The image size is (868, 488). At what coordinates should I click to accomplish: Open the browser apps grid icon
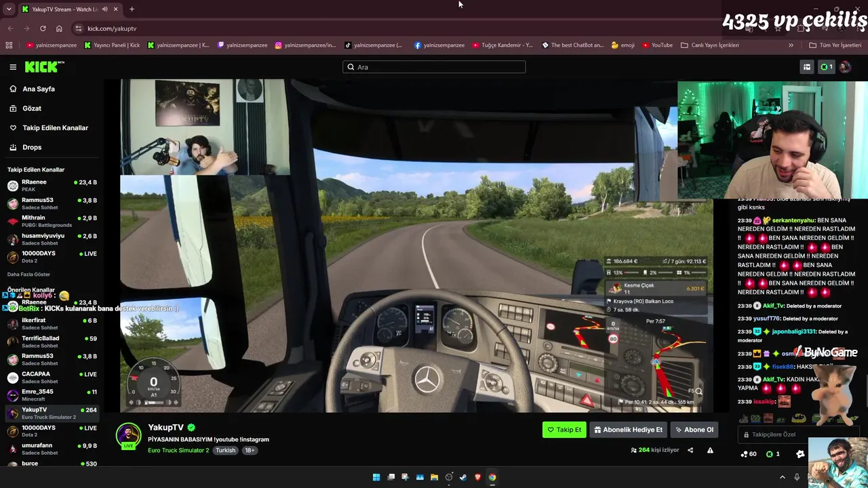click(9, 45)
